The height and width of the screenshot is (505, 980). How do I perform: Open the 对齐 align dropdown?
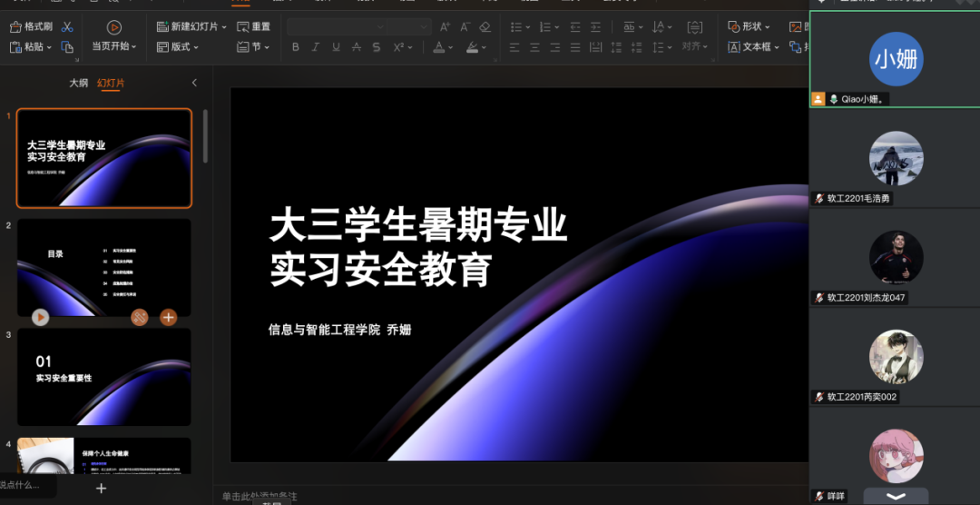[x=695, y=46]
